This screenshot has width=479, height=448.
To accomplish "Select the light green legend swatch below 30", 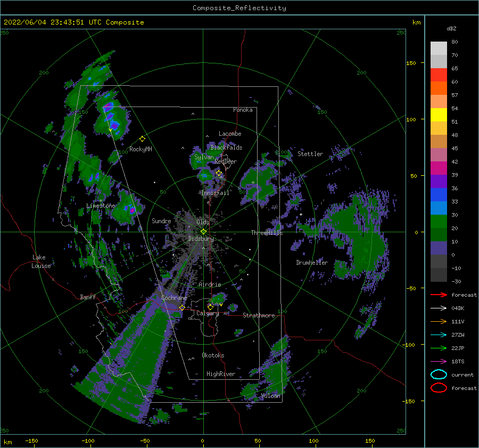I will pos(439,221).
